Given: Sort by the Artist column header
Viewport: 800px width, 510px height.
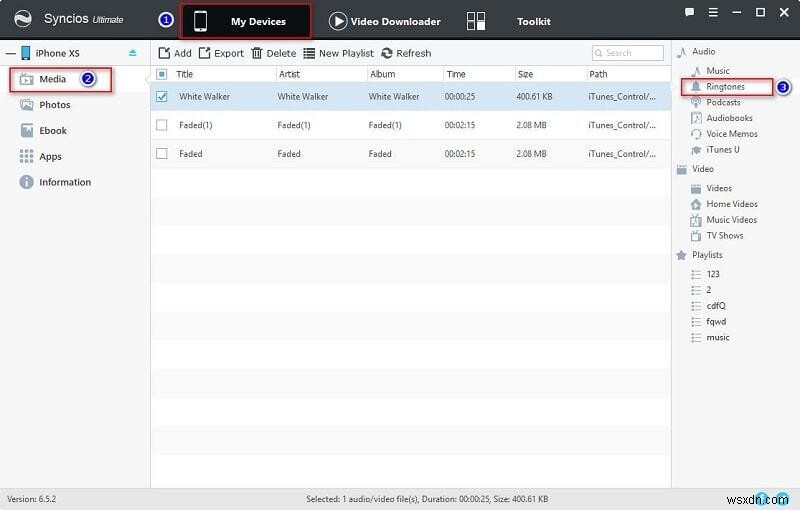Looking at the screenshot, I should pos(289,74).
